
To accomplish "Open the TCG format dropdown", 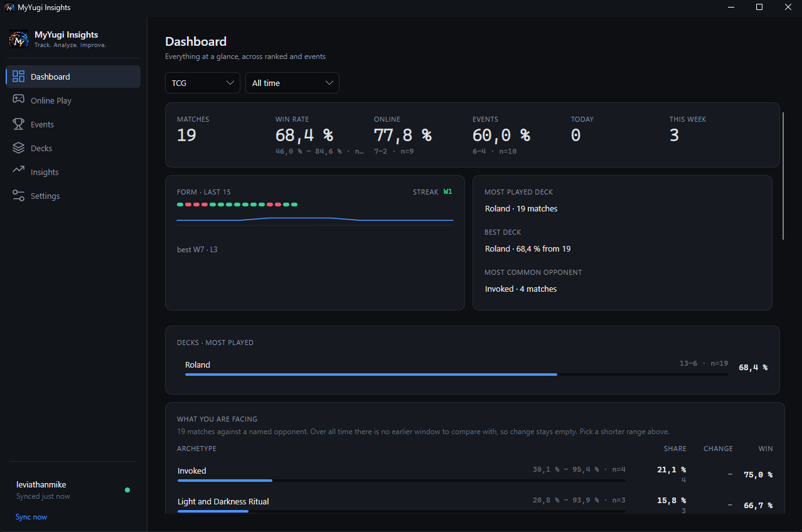I will click(x=203, y=83).
